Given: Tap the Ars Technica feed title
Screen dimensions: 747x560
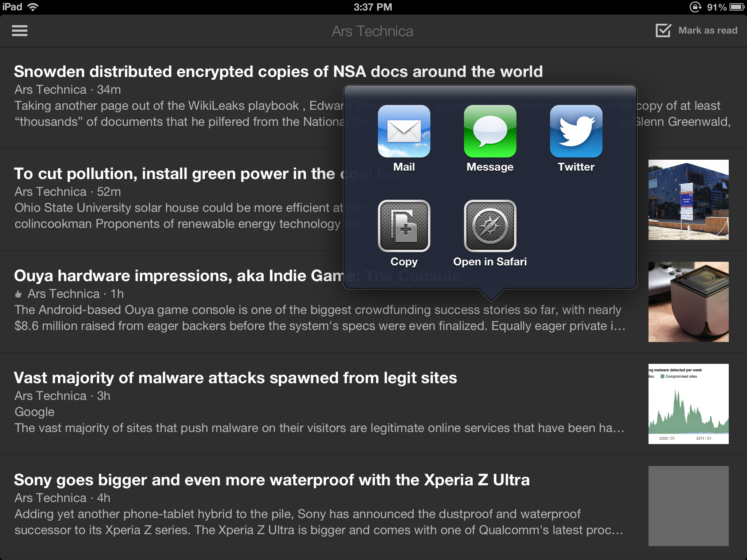Looking at the screenshot, I should [x=373, y=31].
